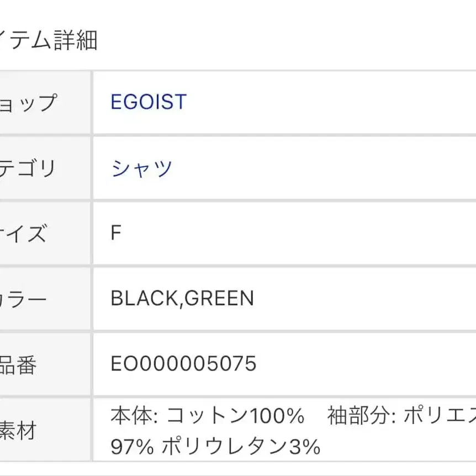Click the ポリウレタン3% material text

[x=241, y=446]
